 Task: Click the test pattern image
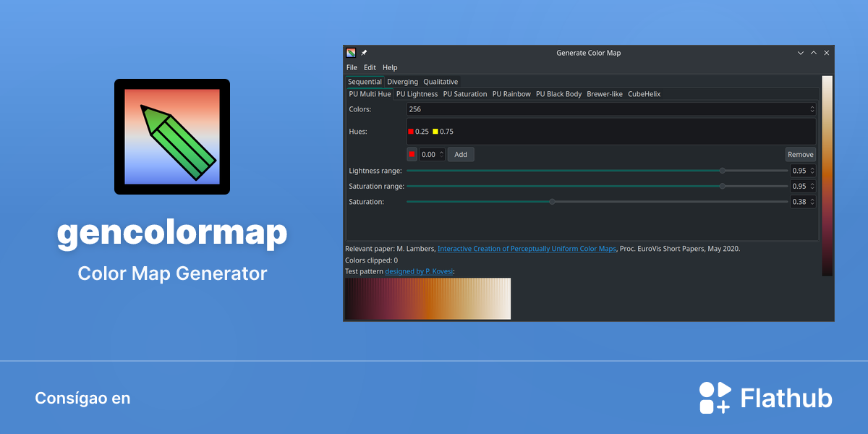pyautogui.click(x=428, y=299)
